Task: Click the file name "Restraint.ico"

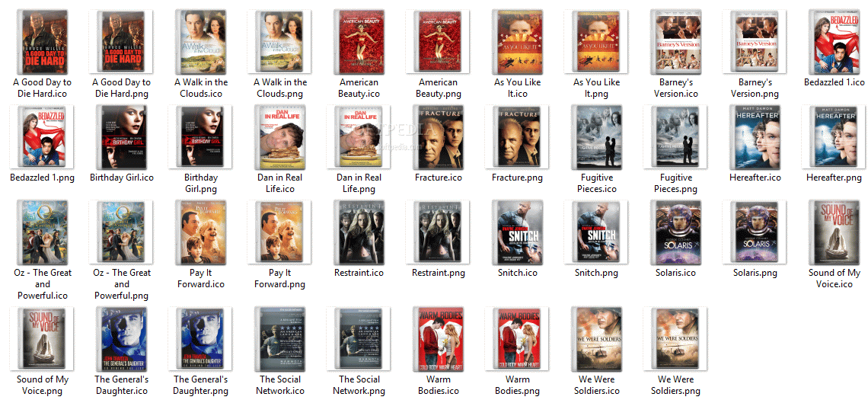Action: coord(359,273)
